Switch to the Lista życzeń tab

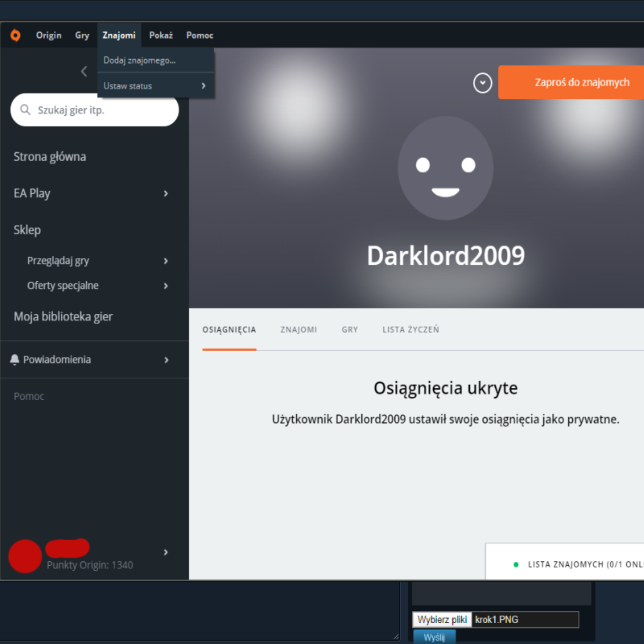tap(411, 329)
